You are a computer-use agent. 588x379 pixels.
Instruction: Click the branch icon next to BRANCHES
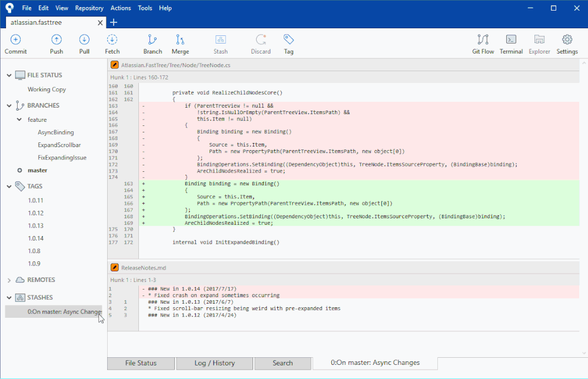click(20, 106)
